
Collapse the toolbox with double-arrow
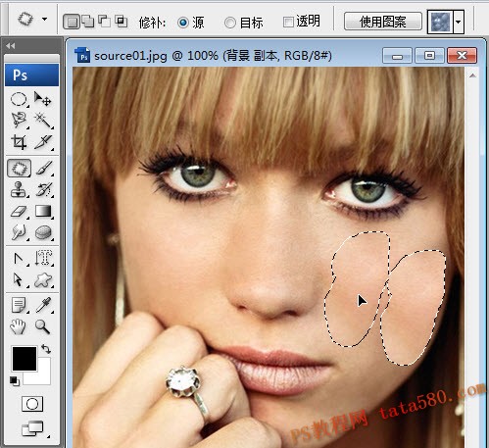pyautogui.click(x=11, y=46)
